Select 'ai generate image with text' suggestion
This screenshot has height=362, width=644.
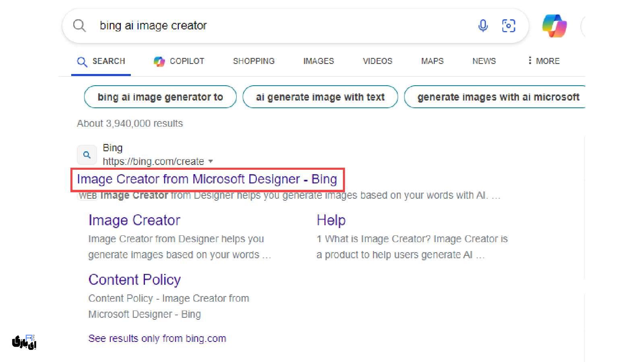[320, 97]
